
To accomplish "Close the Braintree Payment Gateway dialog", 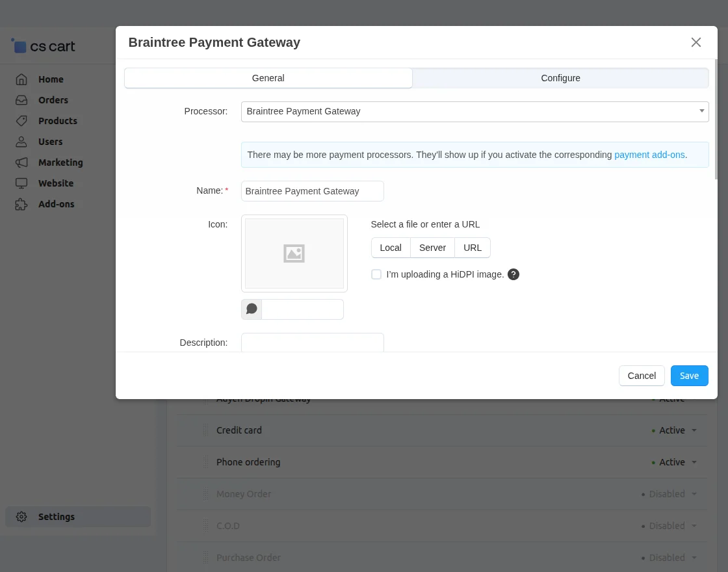I will pyautogui.click(x=695, y=42).
